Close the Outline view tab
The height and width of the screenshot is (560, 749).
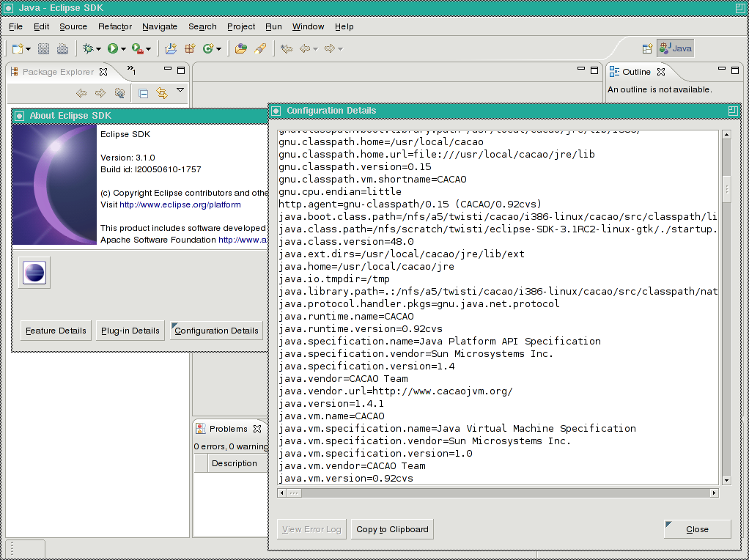[x=661, y=72]
